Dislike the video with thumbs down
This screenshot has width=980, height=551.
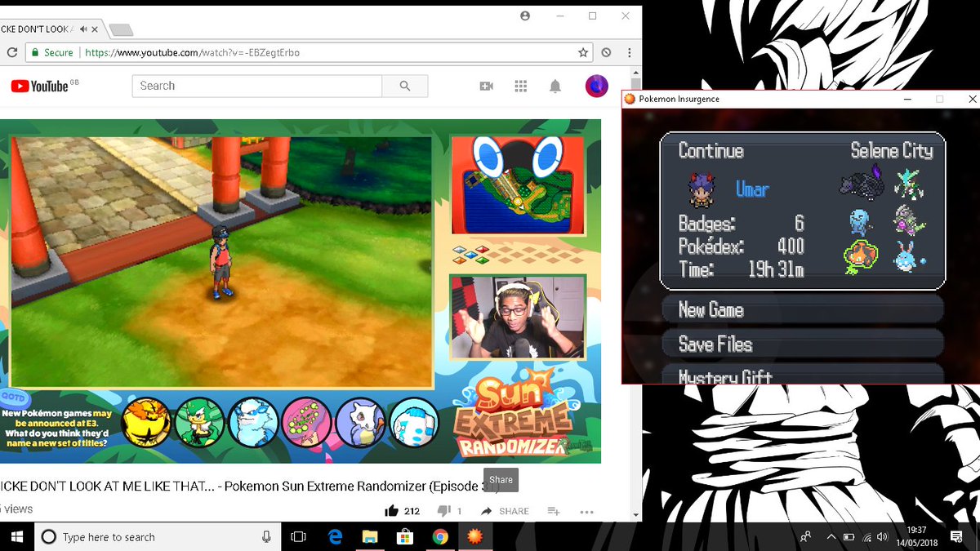pos(443,511)
